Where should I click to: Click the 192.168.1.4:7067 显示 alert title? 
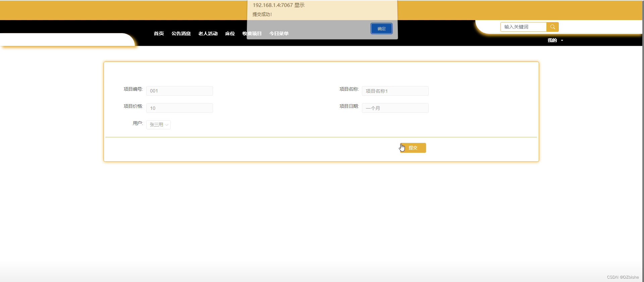(x=278, y=5)
